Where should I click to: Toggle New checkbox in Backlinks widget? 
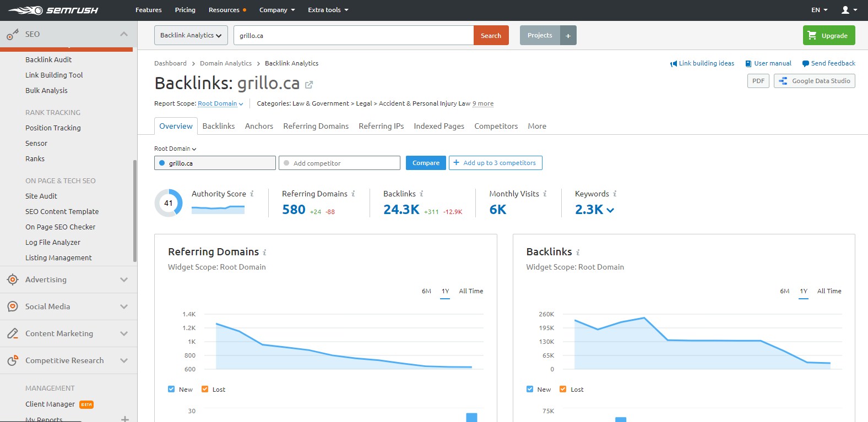pos(530,389)
